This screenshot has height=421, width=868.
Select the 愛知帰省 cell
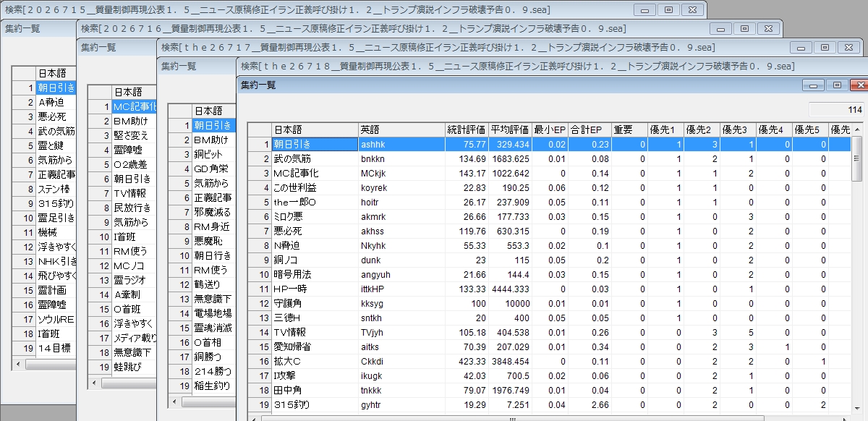point(315,346)
